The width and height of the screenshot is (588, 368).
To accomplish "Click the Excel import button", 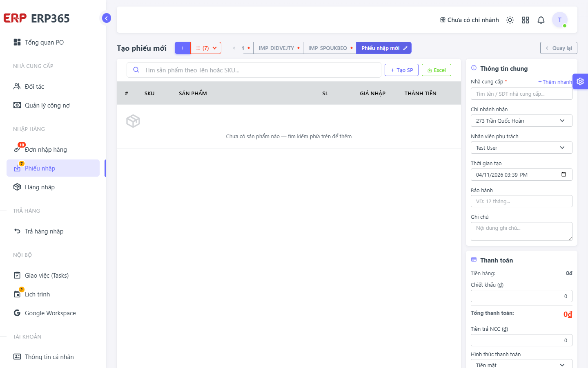I will pos(437,70).
